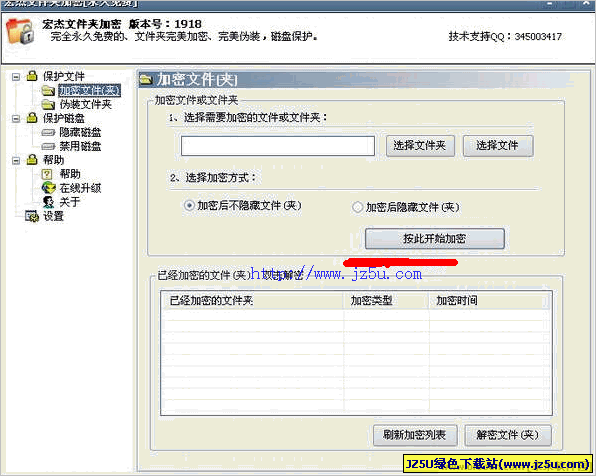Click the 保护磁盘 group label
This screenshot has width=596, height=476.
click(x=63, y=118)
